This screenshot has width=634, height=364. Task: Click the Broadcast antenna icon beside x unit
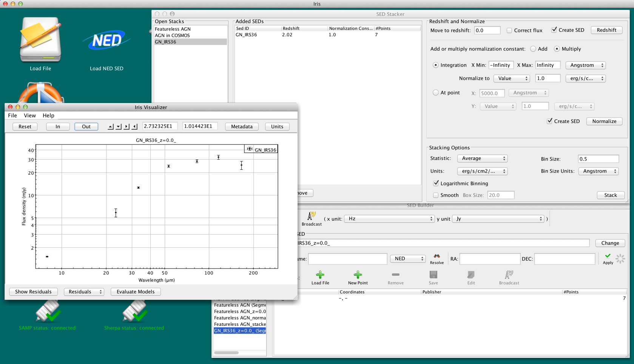pyautogui.click(x=311, y=216)
